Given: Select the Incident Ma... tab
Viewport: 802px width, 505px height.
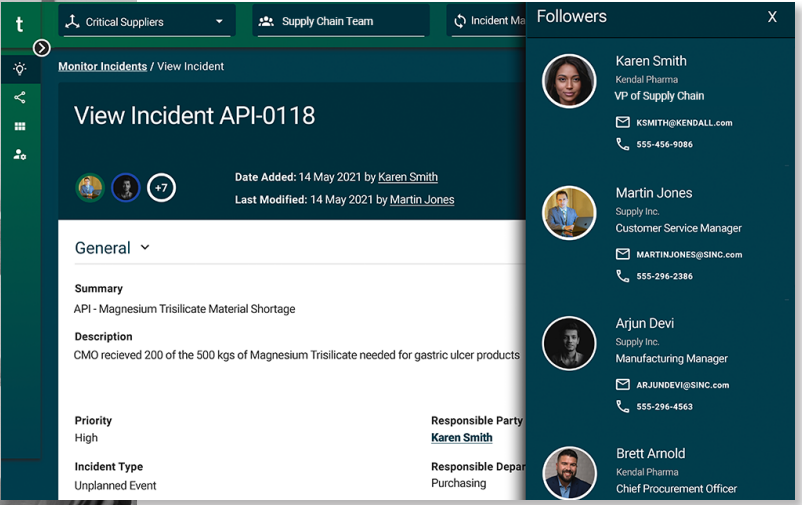Looking at the screenshot, I should tap(486, 21).
